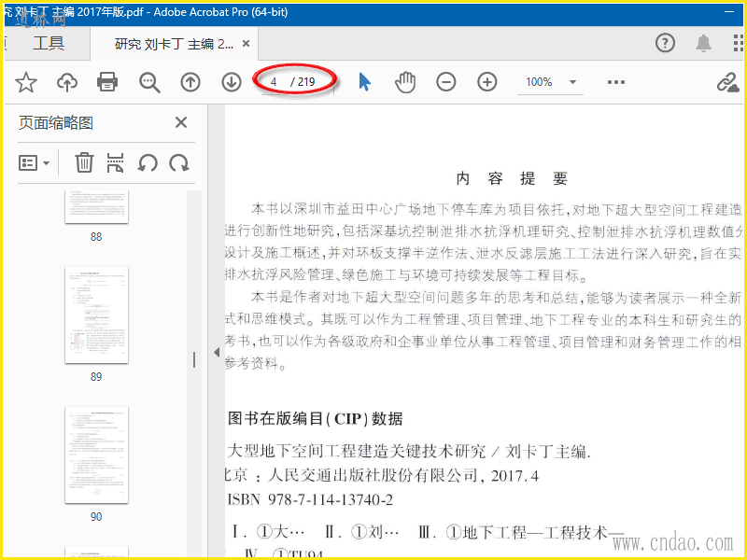747x560 pixels.
Task: Delete selected pages with trash icon
Action: 84,162
